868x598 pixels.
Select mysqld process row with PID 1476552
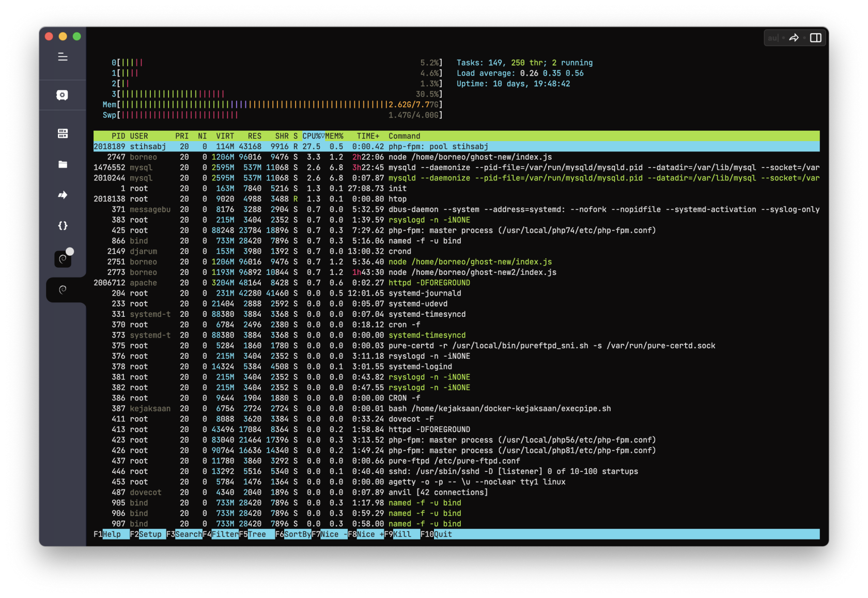click(x=457, y=167)
